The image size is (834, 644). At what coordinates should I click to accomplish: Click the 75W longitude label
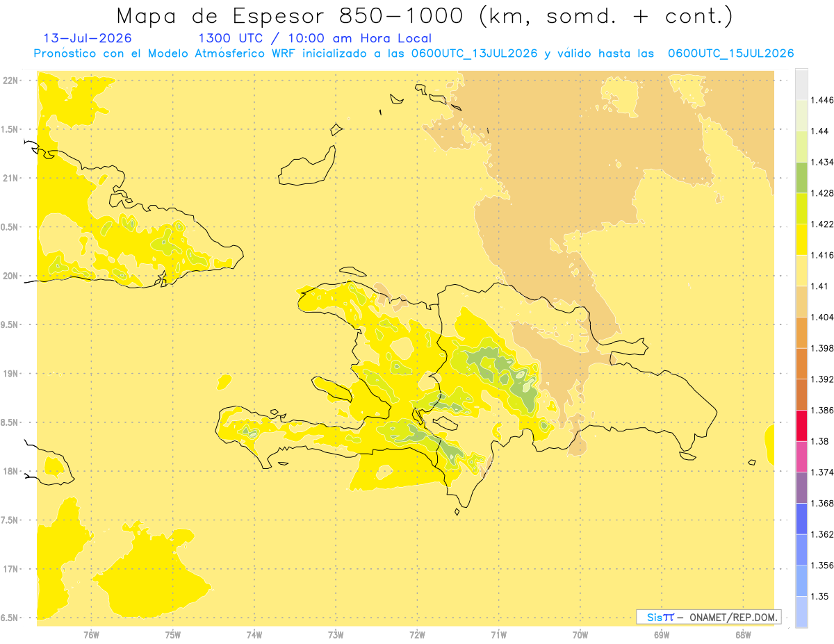(x=173, y=634)
